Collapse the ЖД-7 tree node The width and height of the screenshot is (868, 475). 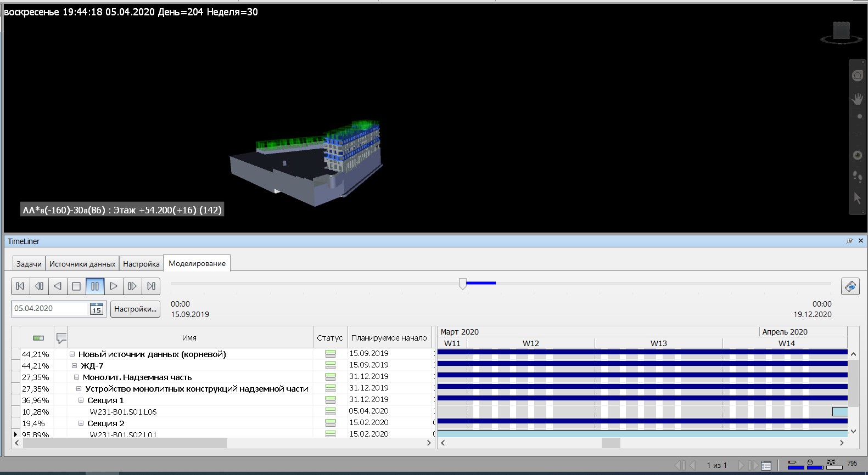point(74,366)
